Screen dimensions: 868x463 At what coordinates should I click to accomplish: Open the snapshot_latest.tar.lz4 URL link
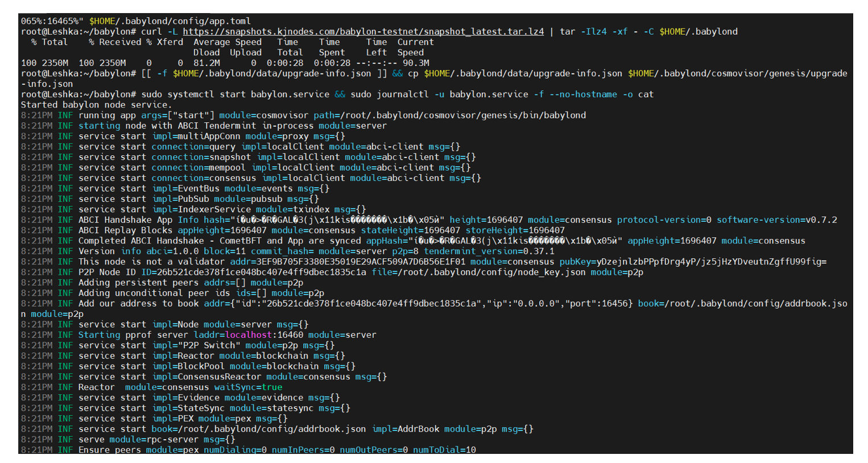(363, 32)
